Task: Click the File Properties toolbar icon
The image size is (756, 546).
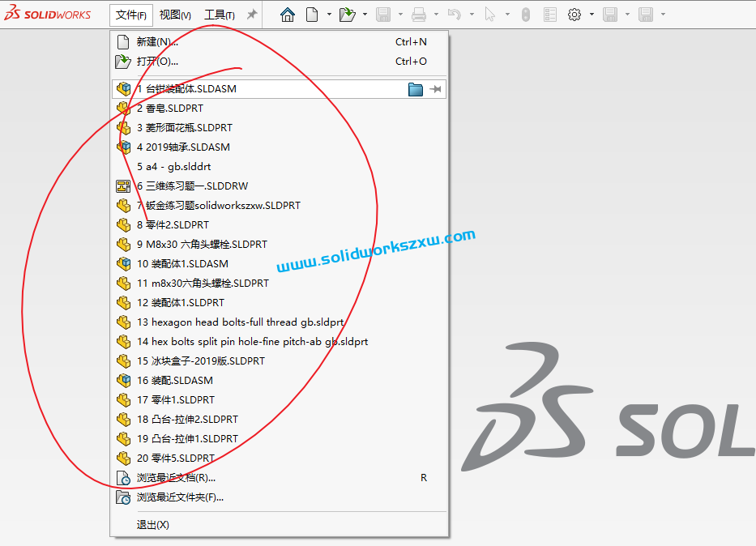Action: click(549, 14)
